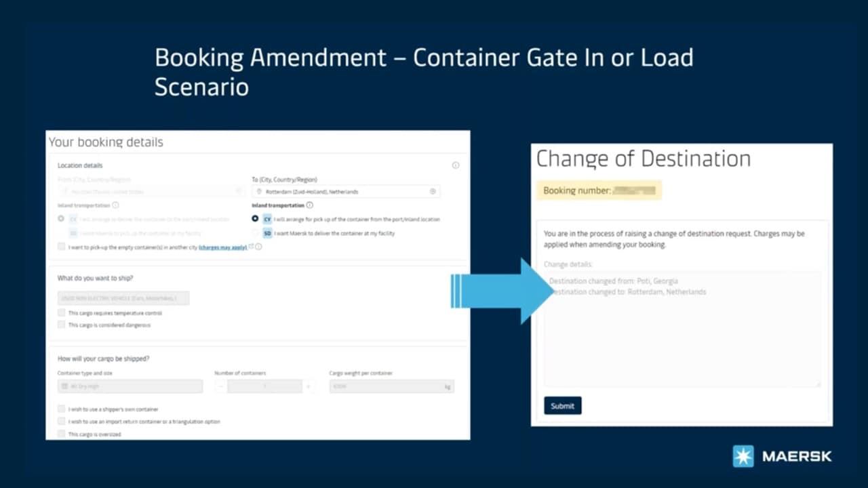Select the CY destination pick-up radio button
868x488 pixels.
[255, 220]
